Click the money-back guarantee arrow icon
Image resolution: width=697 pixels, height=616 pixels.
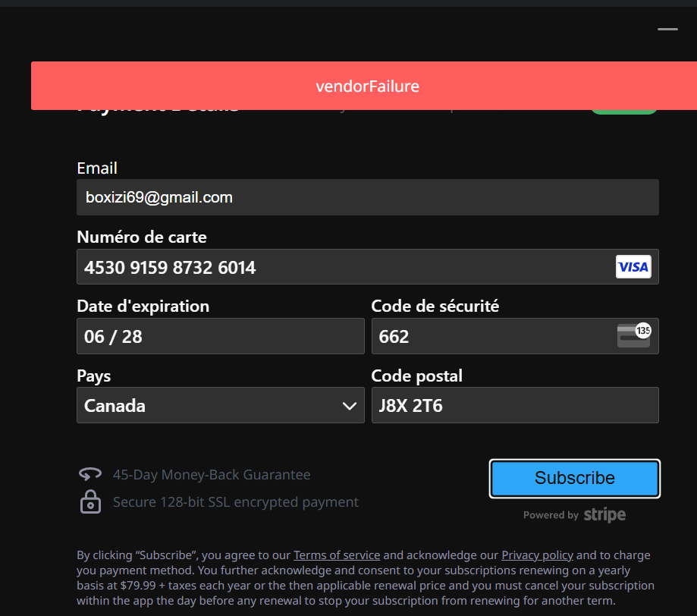[x=90, y=474]
